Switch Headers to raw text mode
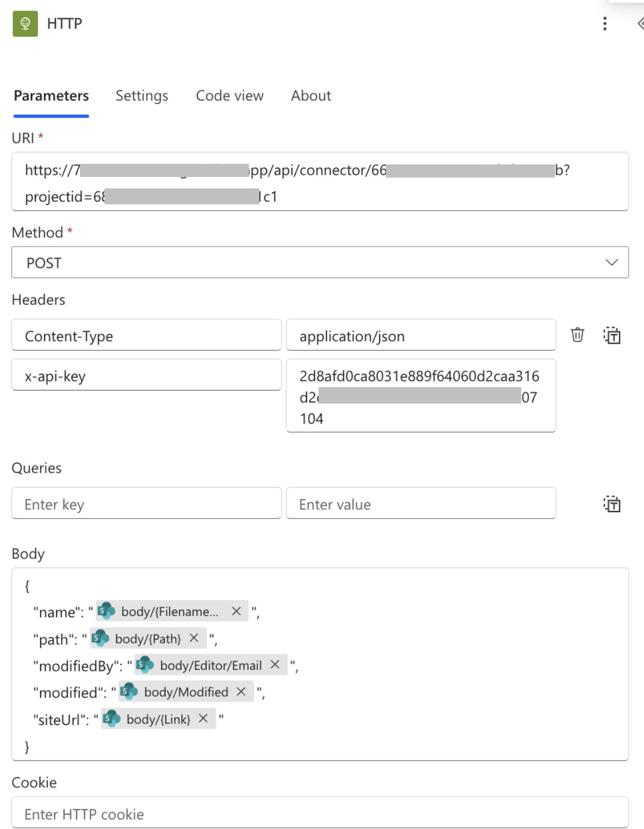The image size is (644, 829). (613, 337)
